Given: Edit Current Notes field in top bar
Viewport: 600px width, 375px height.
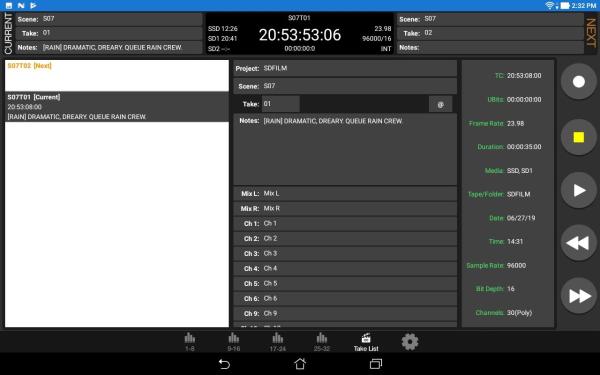Looking at the screenshot, I should pos(109,47).
